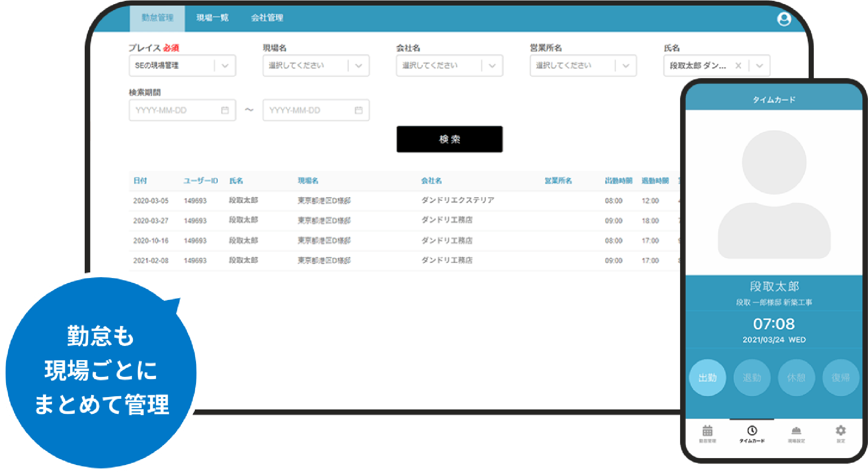Sort table by 日付 column header
Image resolution: width=868 pixels, height=474 pixels.
(x=140, y=180)
